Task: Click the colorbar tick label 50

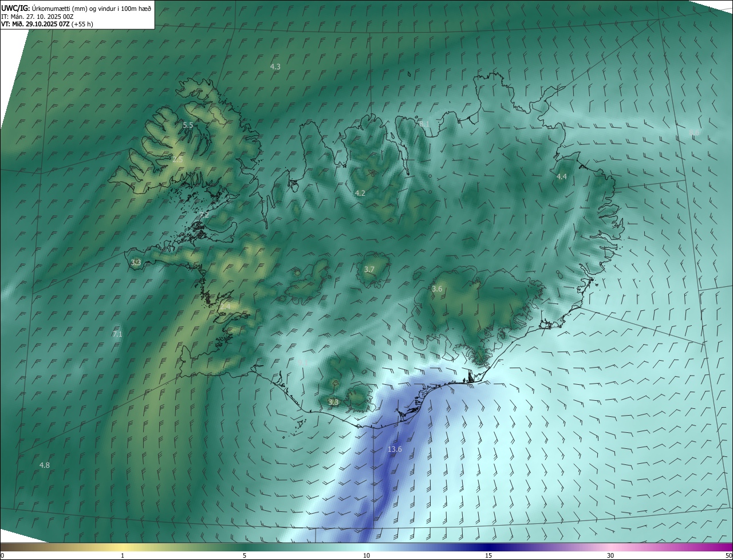Action: [728, 555]
